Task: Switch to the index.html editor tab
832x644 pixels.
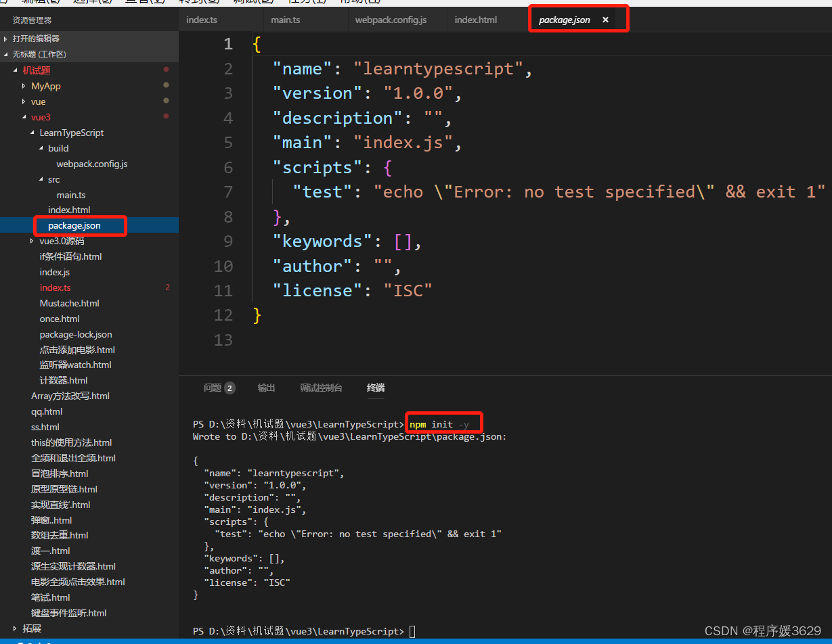Action: tap(475, 20)
